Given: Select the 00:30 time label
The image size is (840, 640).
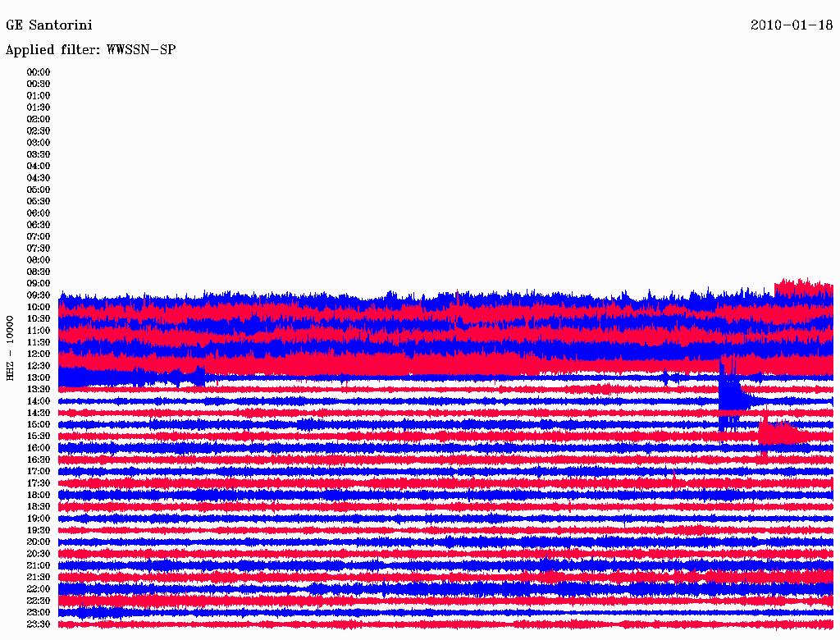Looking at the screenshot, I should pyautogui.click(x=38, y=84).
